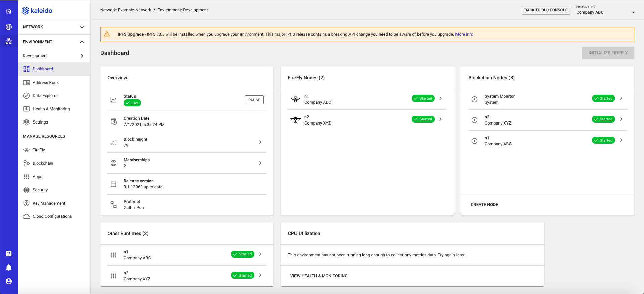The height and width of the screenshot is (294, 644).
Task: Click the globe network icon in left rail
Action: tap(9, 27)
